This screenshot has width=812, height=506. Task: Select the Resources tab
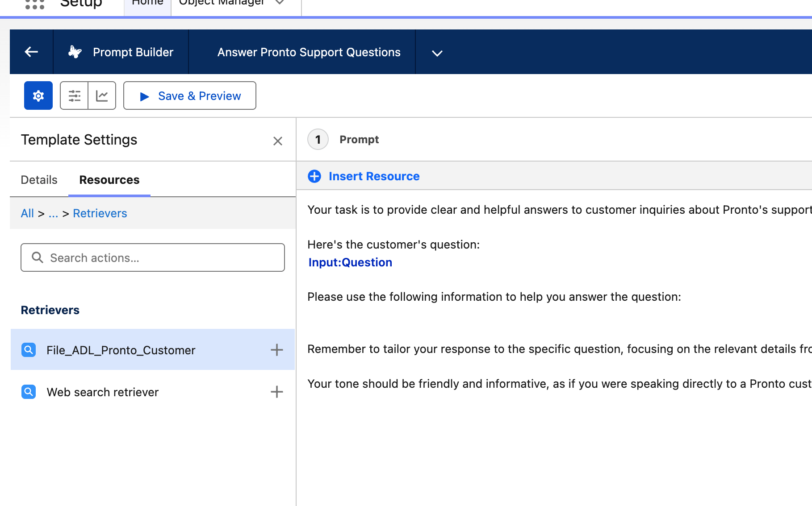point(109,180)
